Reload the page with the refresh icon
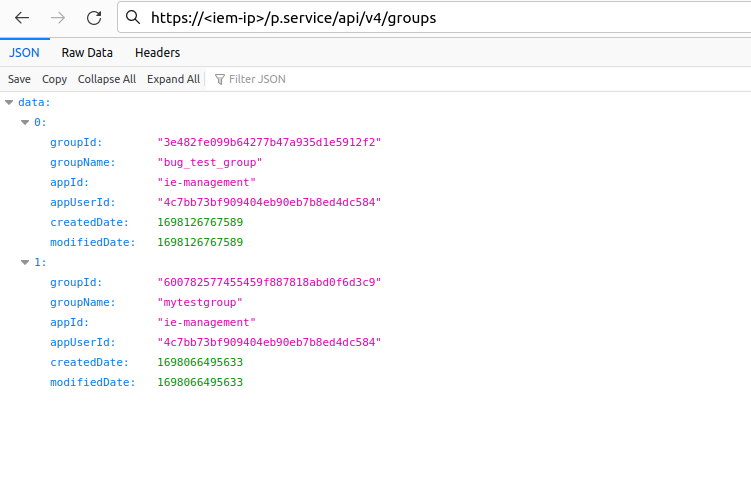 coord(94,18)
